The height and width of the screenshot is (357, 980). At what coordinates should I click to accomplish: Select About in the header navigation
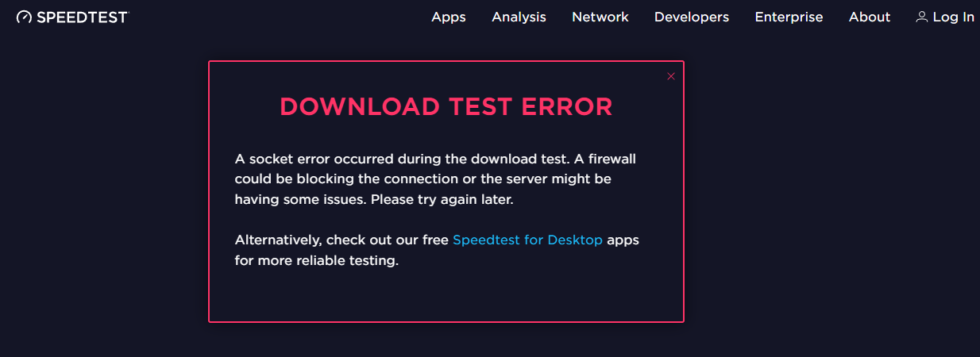pyautogui.click(x=870, y=17)
